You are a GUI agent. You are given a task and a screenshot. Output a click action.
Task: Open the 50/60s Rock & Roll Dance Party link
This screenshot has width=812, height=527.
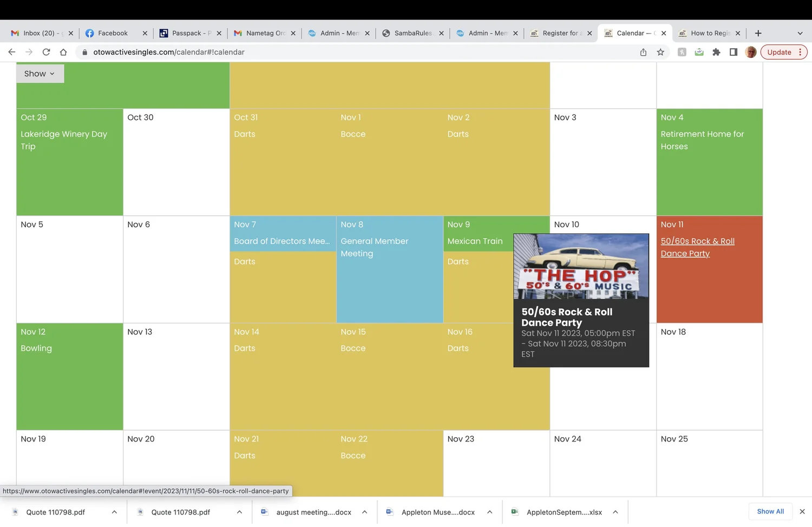pyautogui.click(x=697, y=247)
